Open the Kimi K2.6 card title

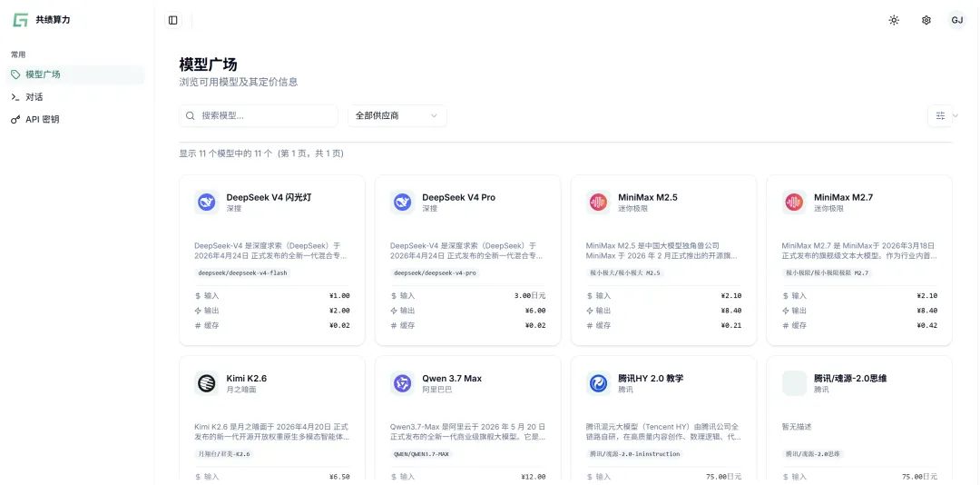coord(246,378)
